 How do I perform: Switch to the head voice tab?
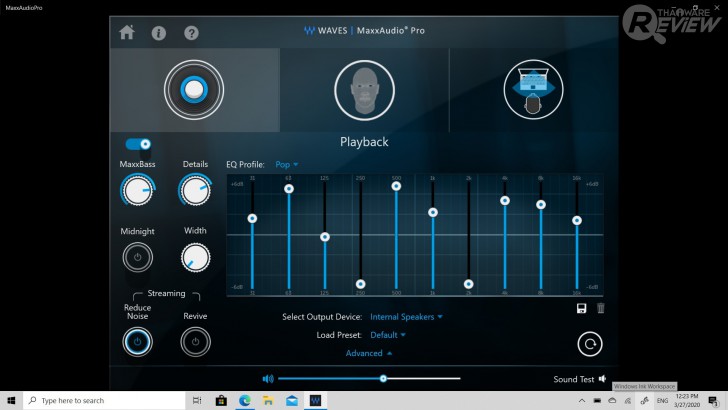364,90
